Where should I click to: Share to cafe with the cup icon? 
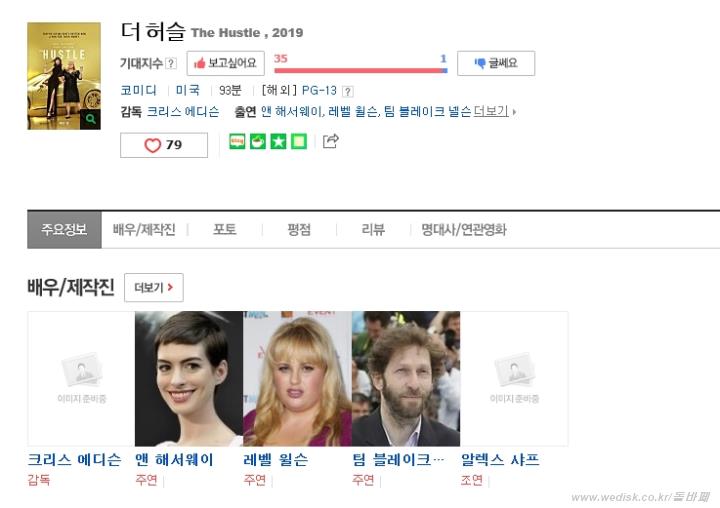tap(258, 141)
